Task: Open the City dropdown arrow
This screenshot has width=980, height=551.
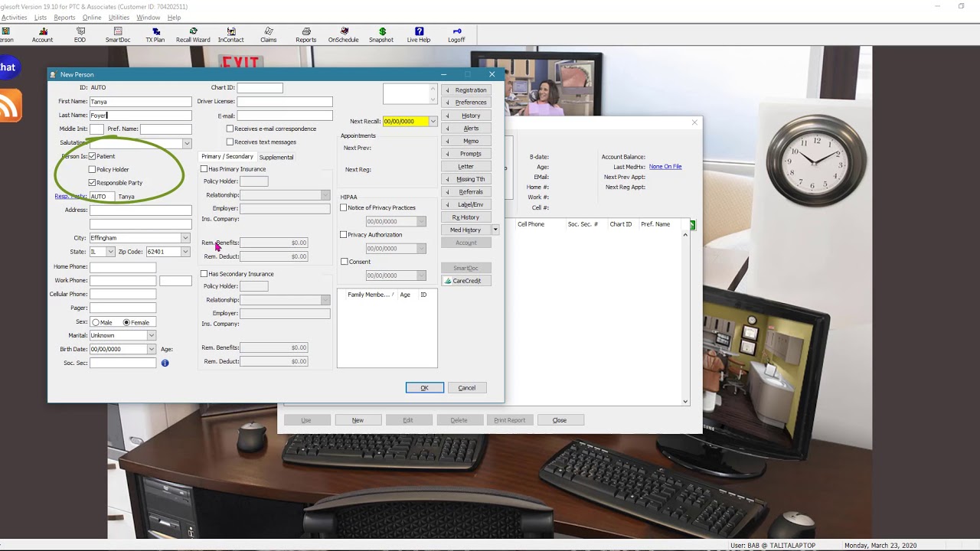Action: pyautogui.click(x=185, y=238)
